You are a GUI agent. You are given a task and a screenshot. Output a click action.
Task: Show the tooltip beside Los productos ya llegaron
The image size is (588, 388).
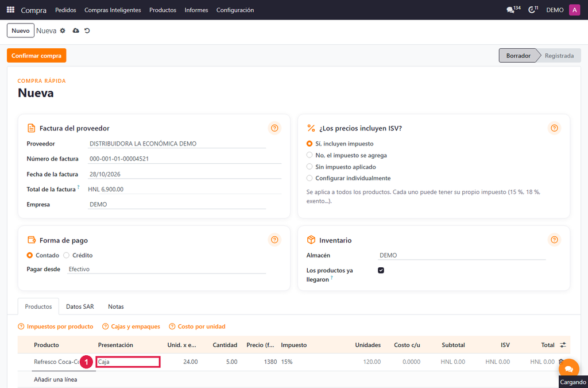click(332, 278)
